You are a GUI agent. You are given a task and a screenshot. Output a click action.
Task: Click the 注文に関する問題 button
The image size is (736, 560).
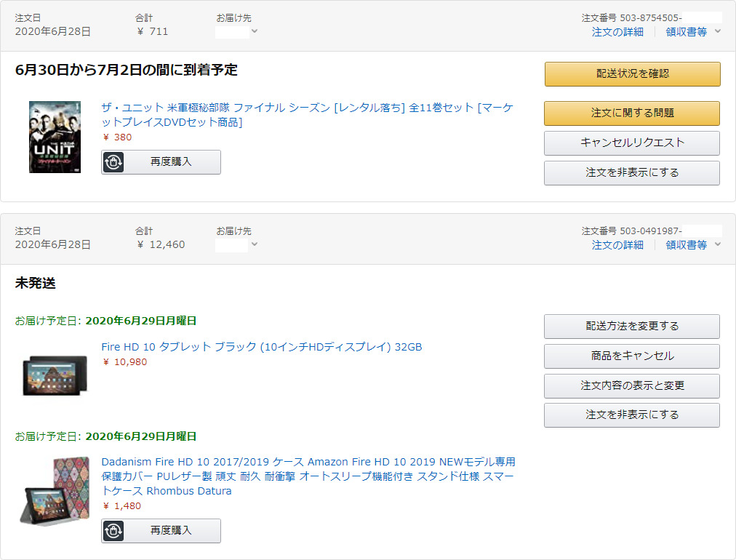pos(631,113)
